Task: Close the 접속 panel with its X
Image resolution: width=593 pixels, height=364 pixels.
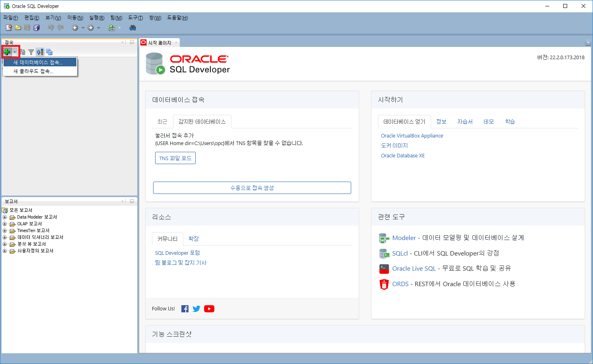Action: (x=123, y=42)
